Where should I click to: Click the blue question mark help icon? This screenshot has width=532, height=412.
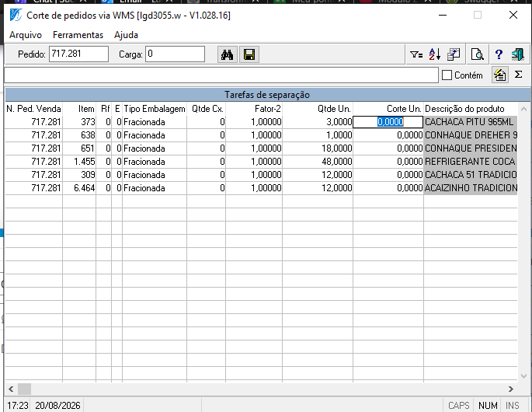pos(499,54)
